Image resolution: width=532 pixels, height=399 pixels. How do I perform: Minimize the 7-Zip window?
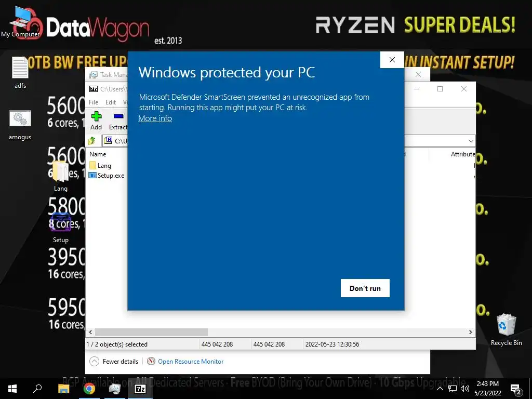[x=417, y=89]
